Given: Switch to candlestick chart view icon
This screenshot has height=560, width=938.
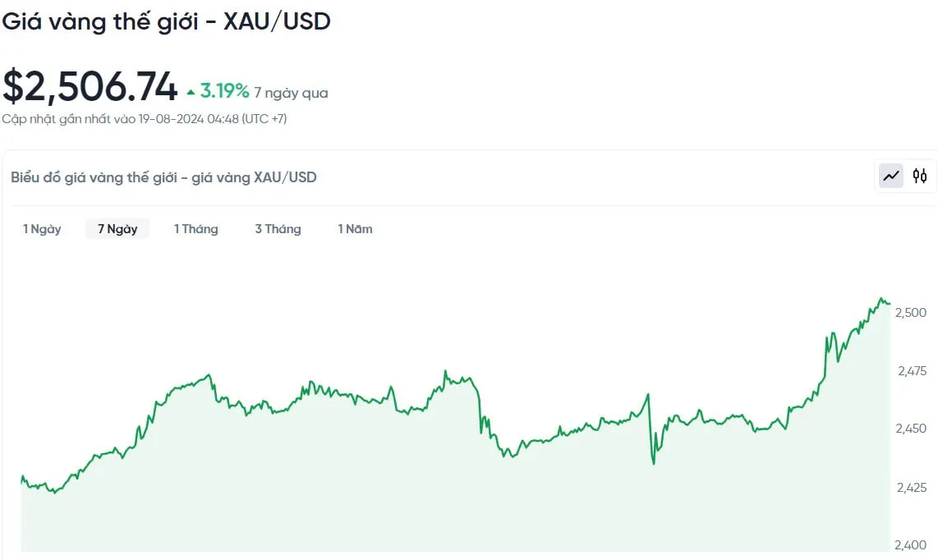Looking at the screenshot, I should point(919,176).
